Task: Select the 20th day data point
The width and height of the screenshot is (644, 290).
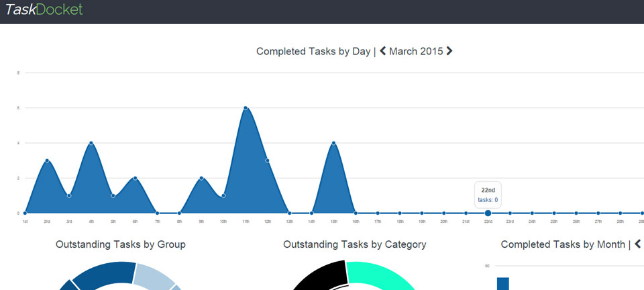Action: coord(444,213)
